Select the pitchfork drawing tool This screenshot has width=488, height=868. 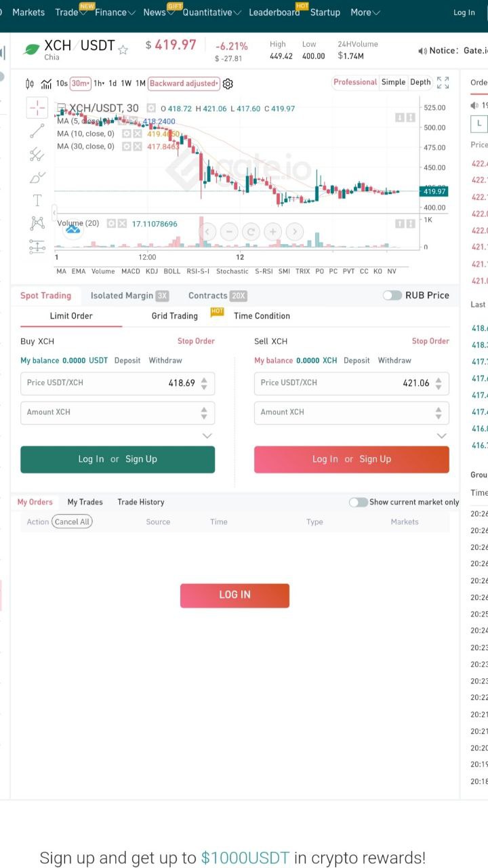[x=37, y=155]
